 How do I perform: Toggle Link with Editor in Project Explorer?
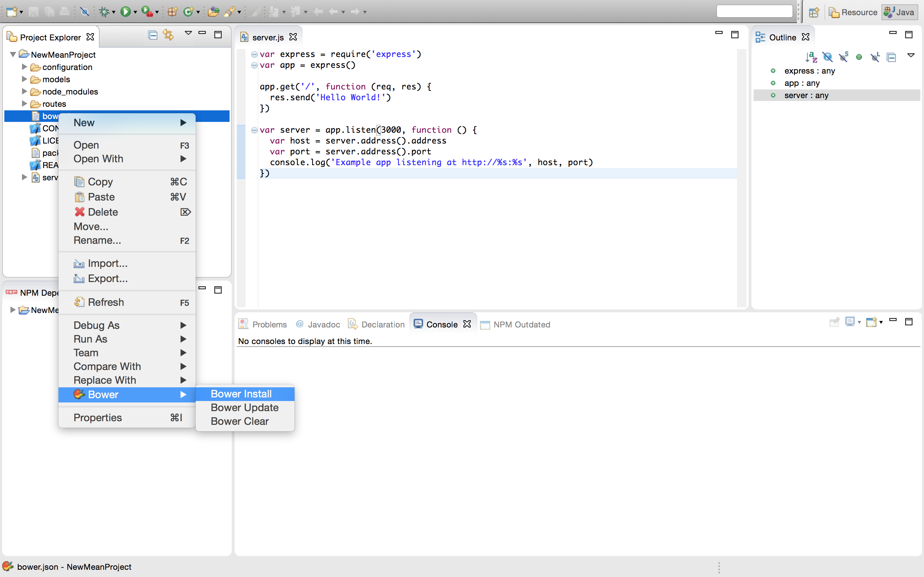point(169,35)
